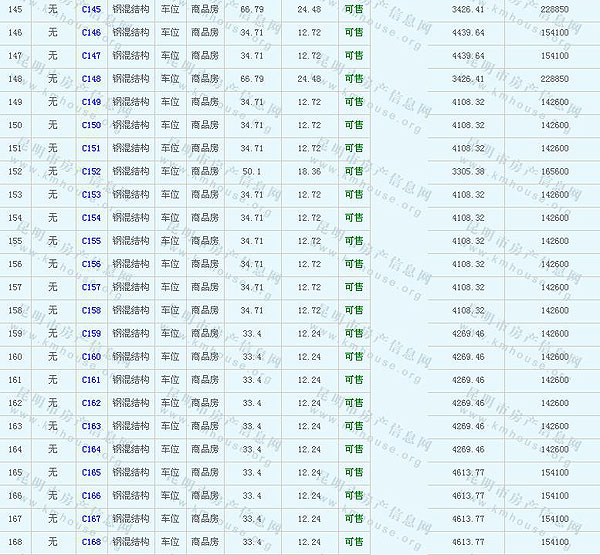Click the 18.36 shared area cell
Image resolution: width=600 pixels, height=555 pixels.
pyautogui.click(x=309, y=172)
